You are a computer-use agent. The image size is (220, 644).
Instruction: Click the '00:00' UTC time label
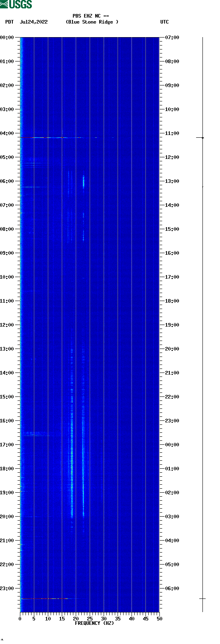[x=172, y=444]
